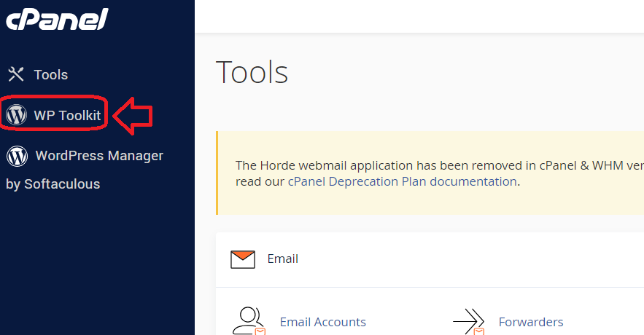
Task: Click the WordPress icon beside WP Toolkit
Action: click(x=17, y=115)
